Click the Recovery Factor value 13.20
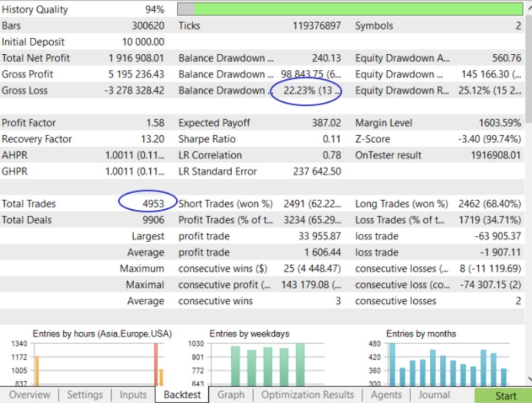 (153, 139)
